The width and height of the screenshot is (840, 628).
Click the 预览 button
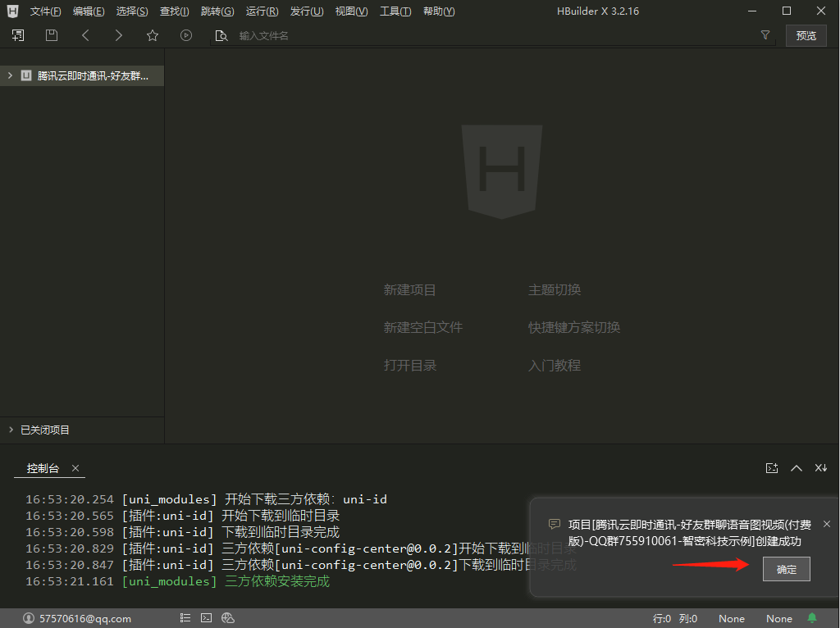pyautogui.click(x=806, y=36)
